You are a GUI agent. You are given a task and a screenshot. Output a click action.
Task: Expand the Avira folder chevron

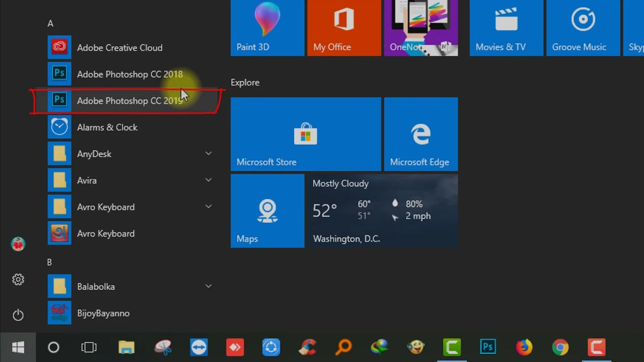208,180
